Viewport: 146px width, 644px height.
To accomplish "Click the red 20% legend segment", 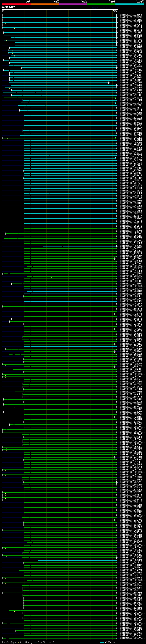I will [x=16, y=4].
